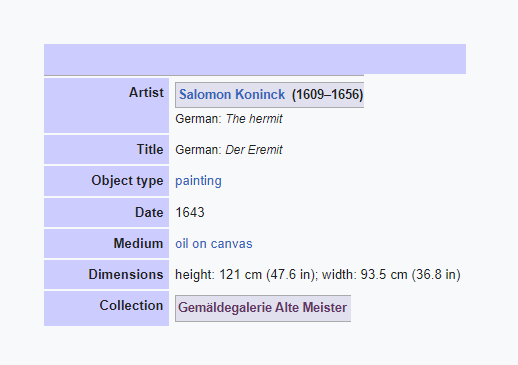Select the Title row label

(x=150, y=149)
